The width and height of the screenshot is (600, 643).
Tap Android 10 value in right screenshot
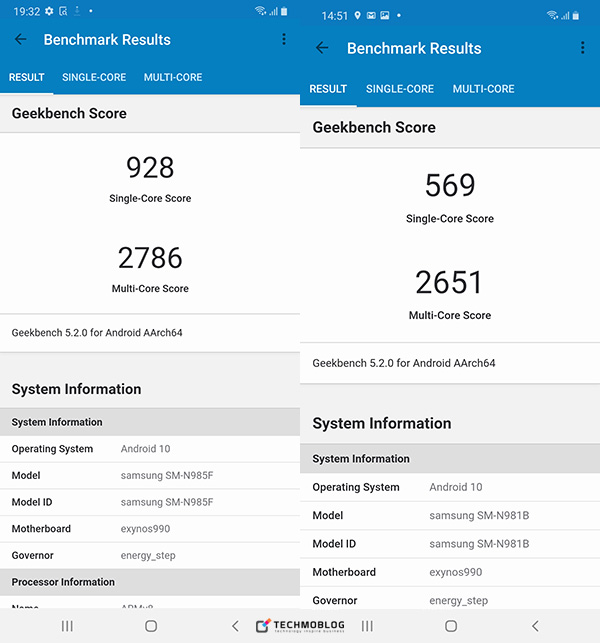pyautogui.click(x=456, y=487)
